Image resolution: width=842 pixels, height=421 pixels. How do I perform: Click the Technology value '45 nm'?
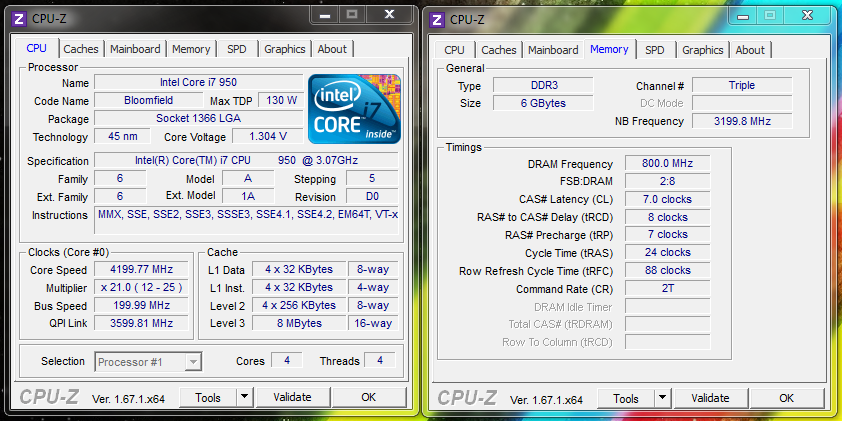pyautogui.click(x=122, y=136)
